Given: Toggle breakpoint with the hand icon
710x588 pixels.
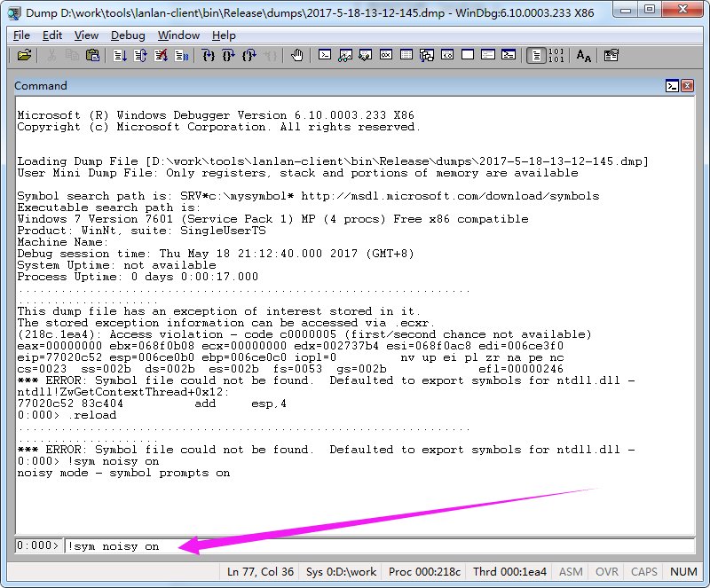Looking at the screenshot, I should pos(296,56).
